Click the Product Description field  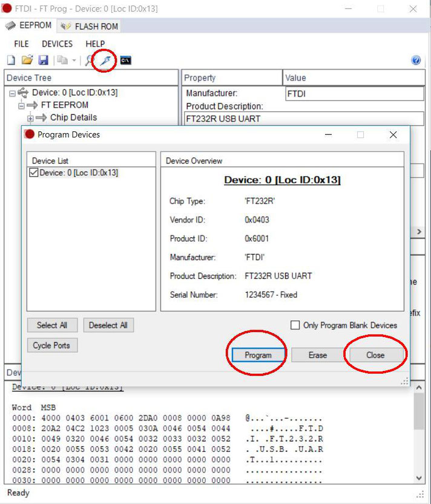(x=304, y=119)
